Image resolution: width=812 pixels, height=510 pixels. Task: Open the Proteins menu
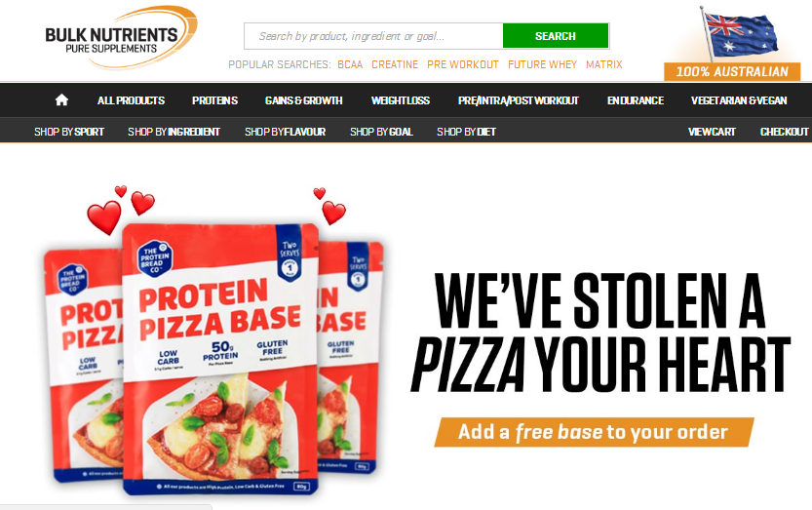coord(214,100)
